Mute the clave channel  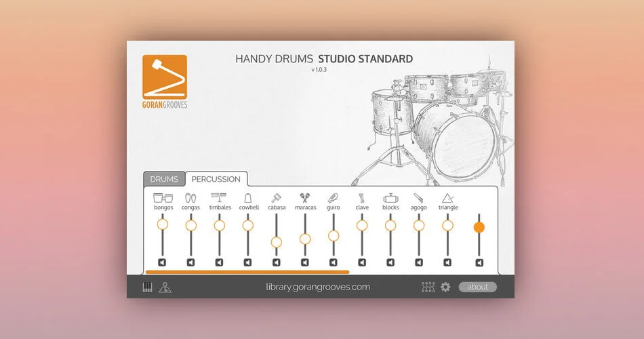click(362, 262)
